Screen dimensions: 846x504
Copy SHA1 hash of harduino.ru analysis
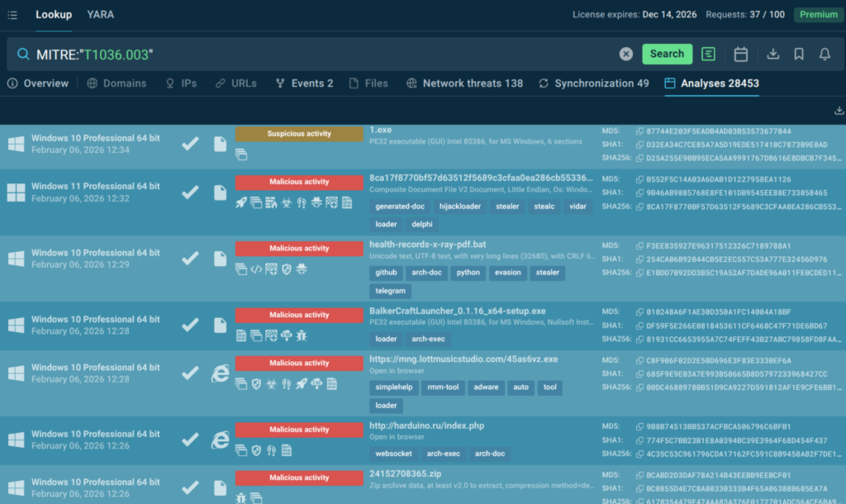639,440
